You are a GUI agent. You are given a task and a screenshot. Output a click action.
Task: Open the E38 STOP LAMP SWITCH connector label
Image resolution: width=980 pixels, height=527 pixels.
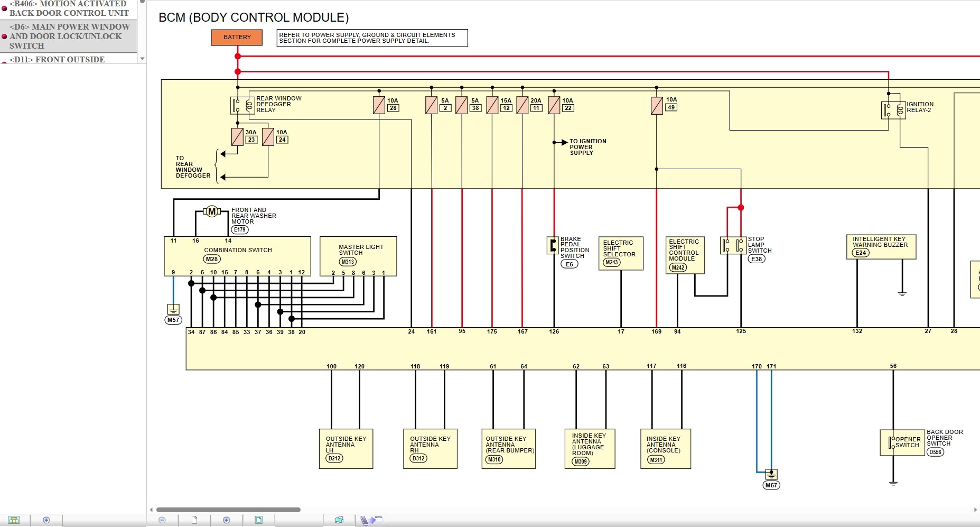(x=757, y=258)
